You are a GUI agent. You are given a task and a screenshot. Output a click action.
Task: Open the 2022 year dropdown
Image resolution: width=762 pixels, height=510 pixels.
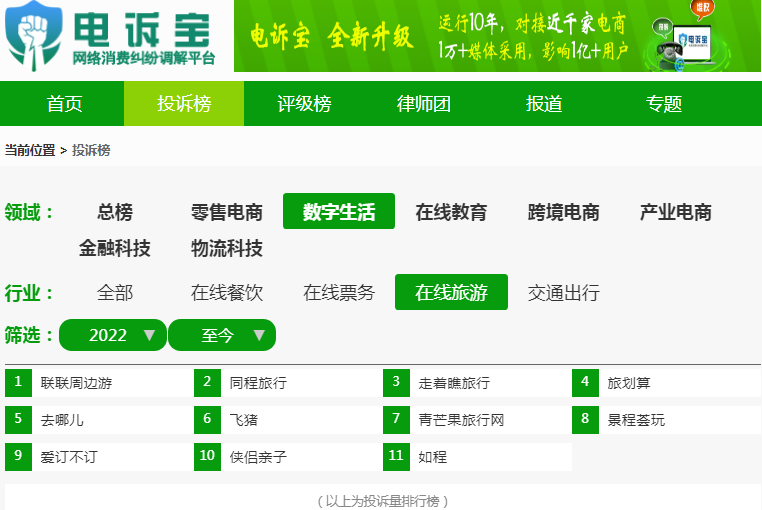113,335
